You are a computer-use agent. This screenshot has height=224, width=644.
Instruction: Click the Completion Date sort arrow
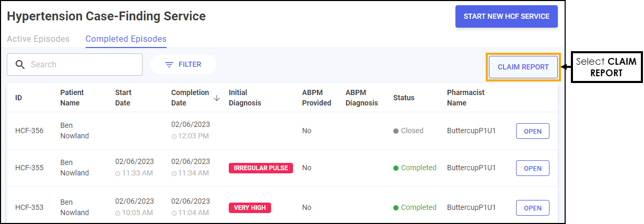(217, 98)
